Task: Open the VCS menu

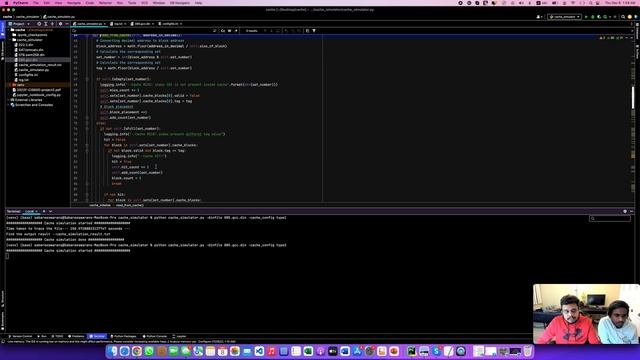Action: 144,3
